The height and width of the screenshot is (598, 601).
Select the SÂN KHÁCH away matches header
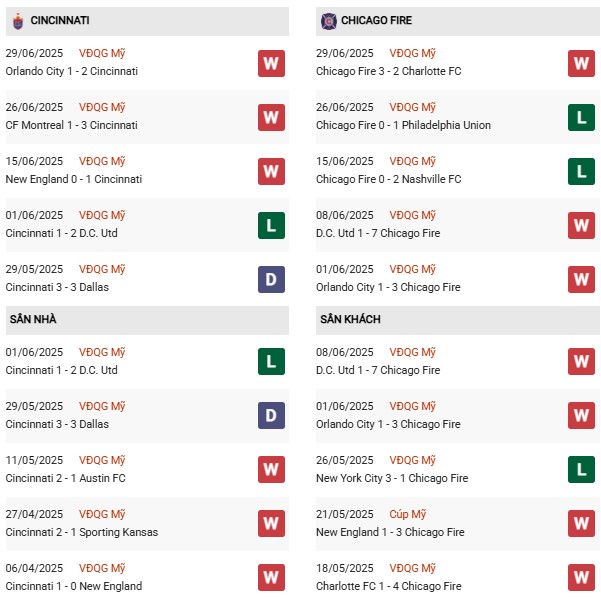point(350,319)
